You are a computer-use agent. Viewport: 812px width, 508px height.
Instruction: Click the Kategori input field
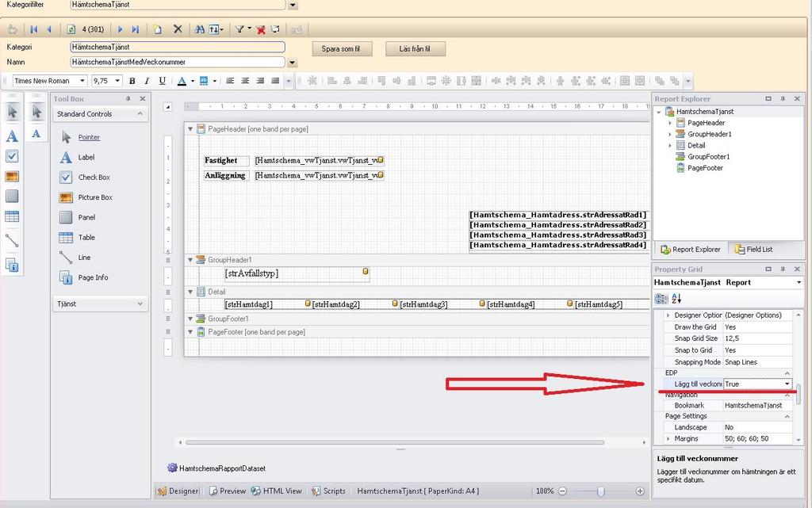[x=178, y=47]
